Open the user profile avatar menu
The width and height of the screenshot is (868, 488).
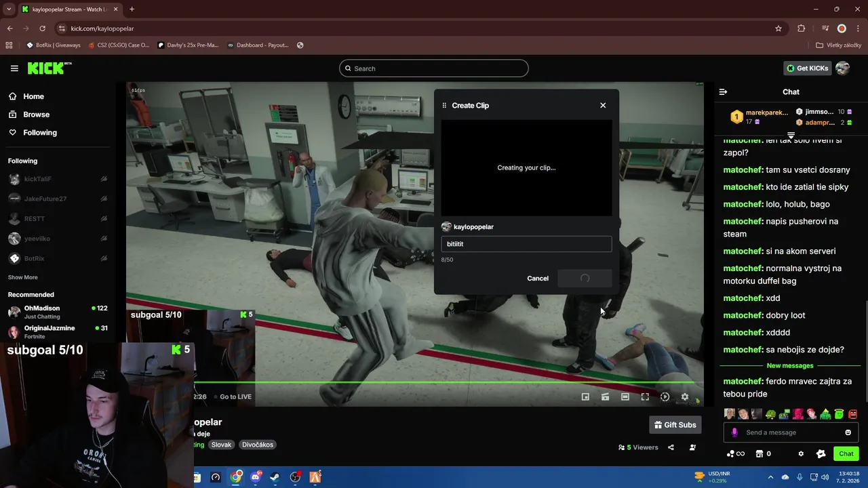(x=842, y=68)
